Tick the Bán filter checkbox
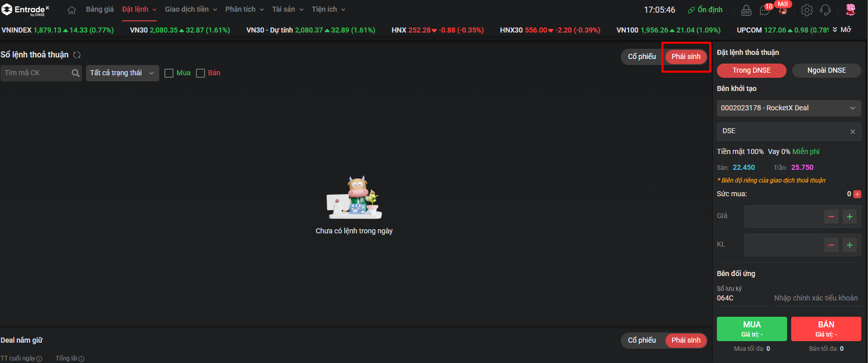This screenshot has height=363, width=868. (x=200, y=73)
